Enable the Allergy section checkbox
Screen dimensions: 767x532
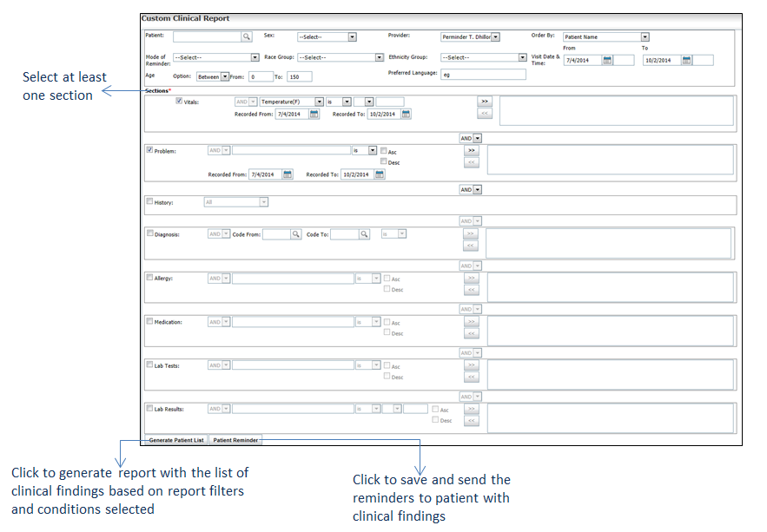[x=149, y=278]
